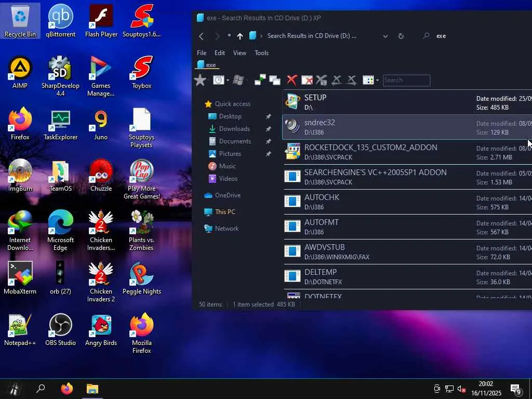Click Search Results in CD Drive address path

coord(312,36)
